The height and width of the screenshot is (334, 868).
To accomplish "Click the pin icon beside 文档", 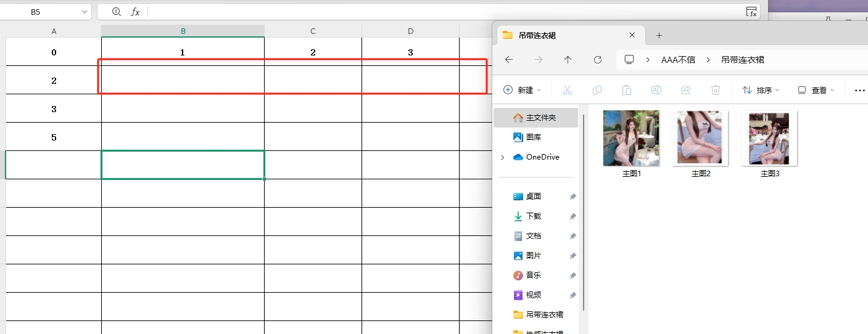I will 572,236.
